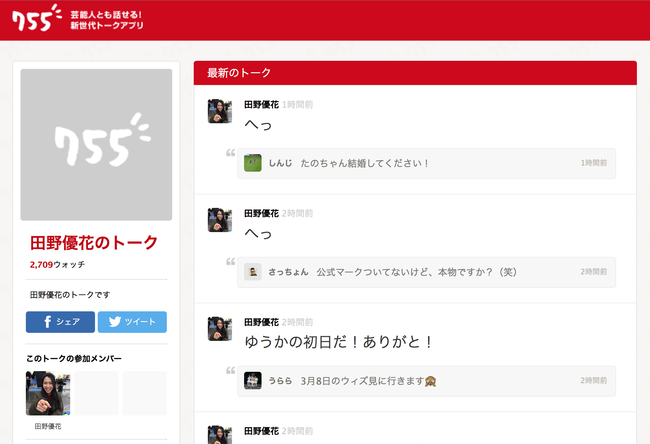650x444 pixels.
Task: Open 田野優花 avatar on the 1時間前 post
Action: tap(220, 111)
